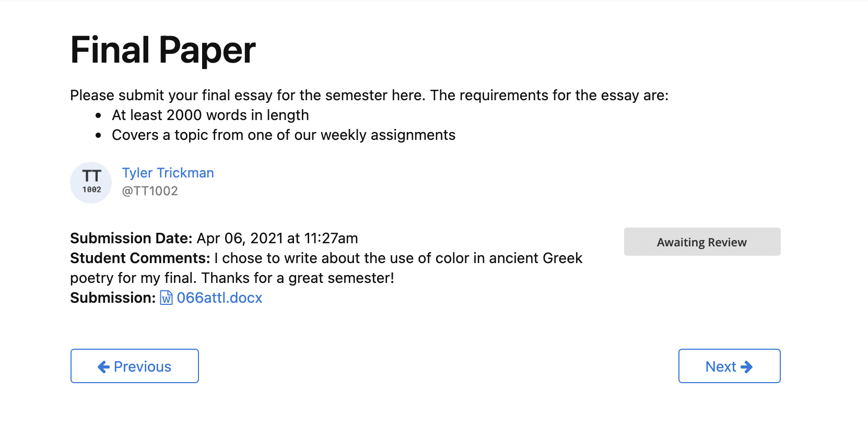Screen dimensions: 868x427
Task: Select the 'At least 2000 words' requirement
Action: pos(210,115)
